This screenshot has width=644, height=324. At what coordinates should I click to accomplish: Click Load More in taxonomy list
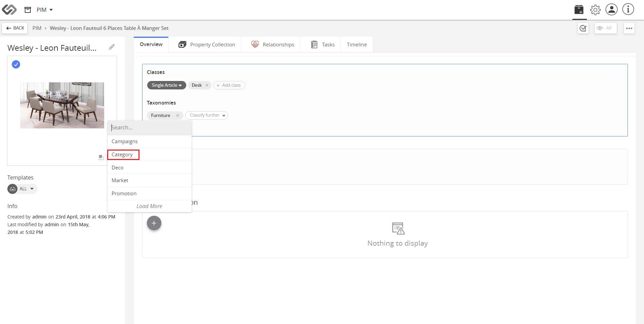click(x=150, y=206)
